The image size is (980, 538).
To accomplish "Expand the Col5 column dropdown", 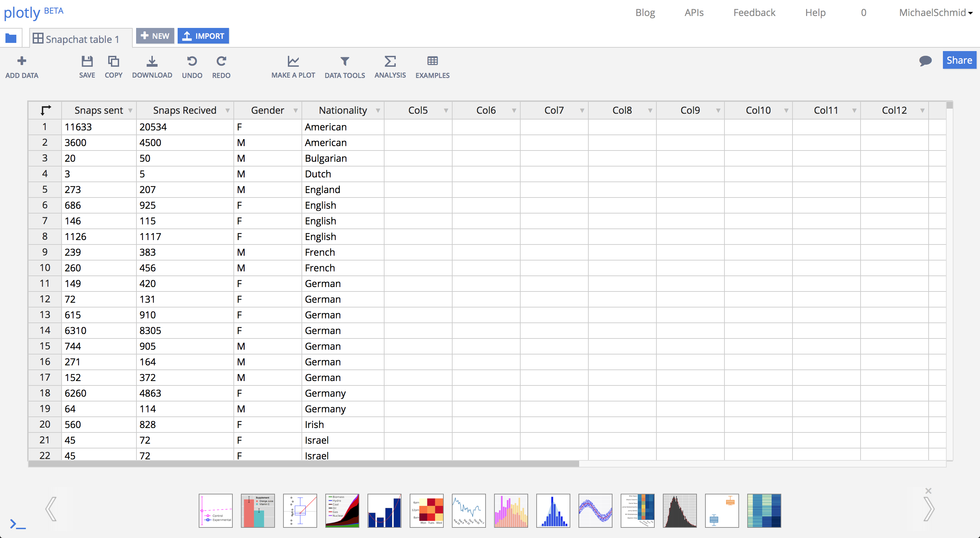I will pos(446,111).
